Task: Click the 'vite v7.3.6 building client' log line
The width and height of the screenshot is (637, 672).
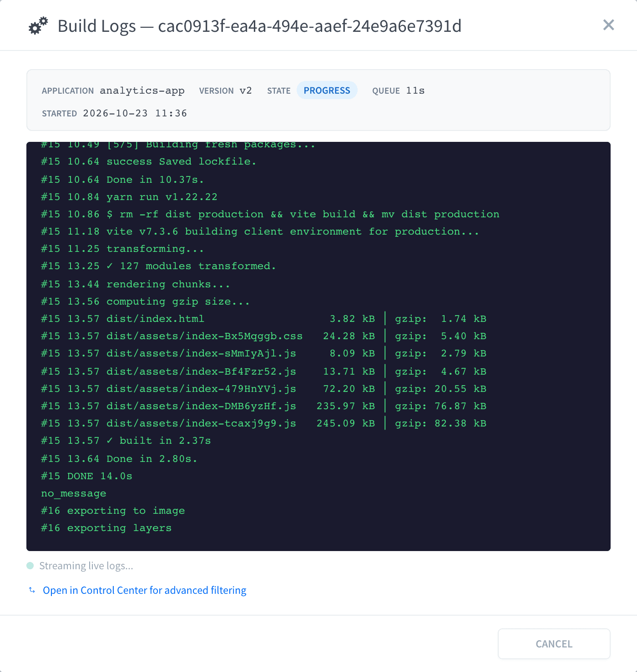Action: 260,231
